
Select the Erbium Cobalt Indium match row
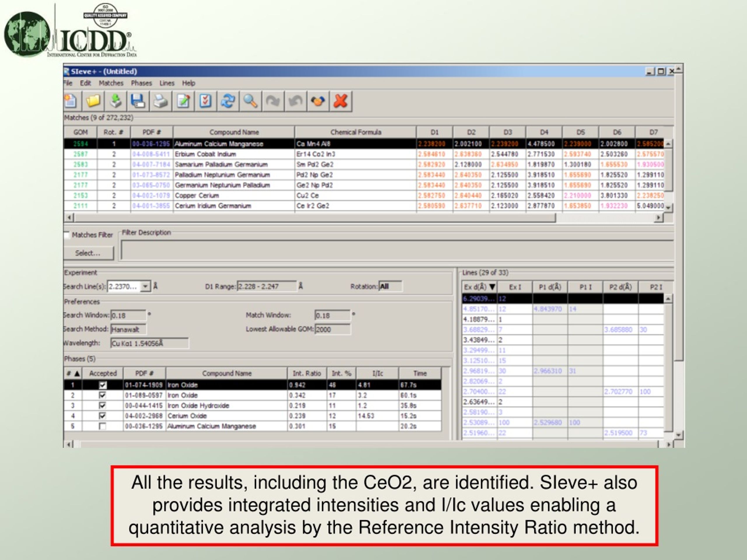coord(364,154)
